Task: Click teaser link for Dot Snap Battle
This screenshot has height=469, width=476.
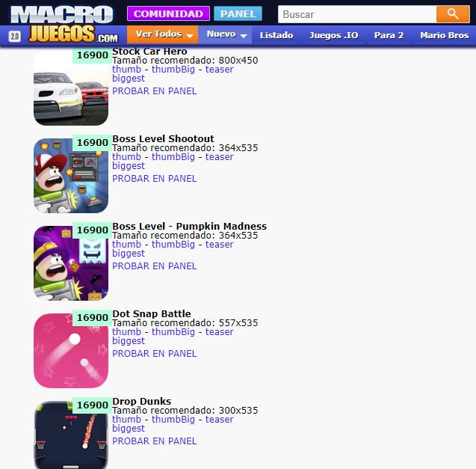Action: tap(220, 332)
